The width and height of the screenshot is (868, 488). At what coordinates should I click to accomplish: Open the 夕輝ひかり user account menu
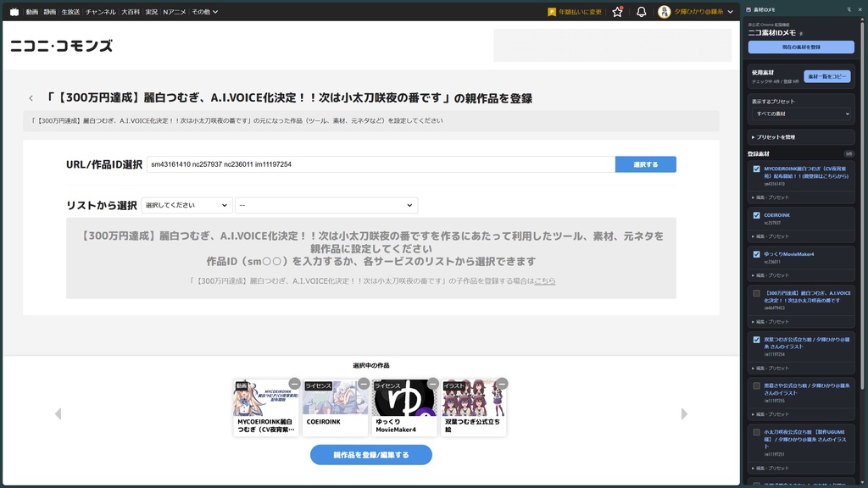[x=704, y=12]
